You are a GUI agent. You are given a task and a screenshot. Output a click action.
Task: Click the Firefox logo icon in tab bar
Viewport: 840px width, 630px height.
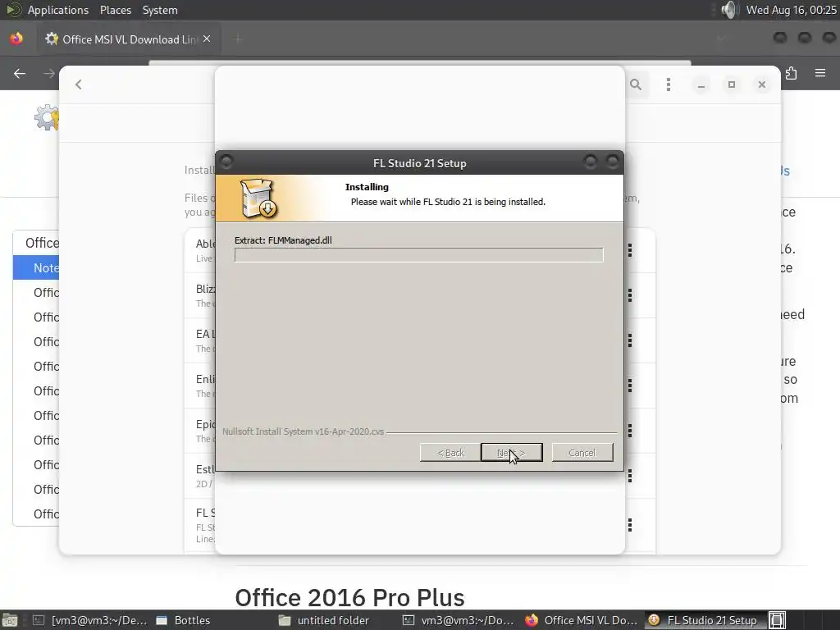click(x=16, y=39)
